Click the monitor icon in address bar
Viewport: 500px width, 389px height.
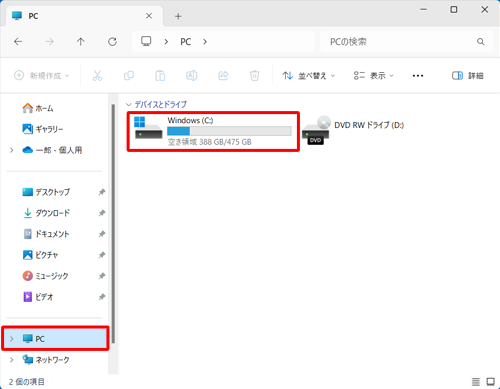[146, 41]
